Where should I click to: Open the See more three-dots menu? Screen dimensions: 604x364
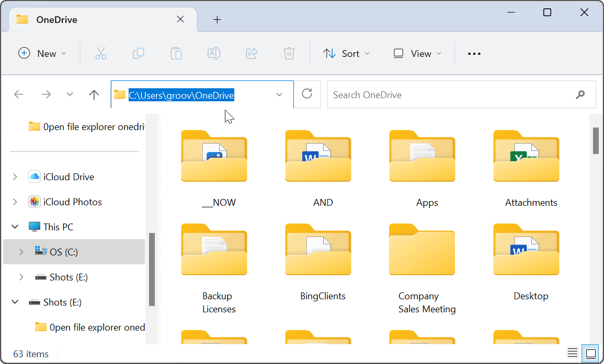pos(474,54)
